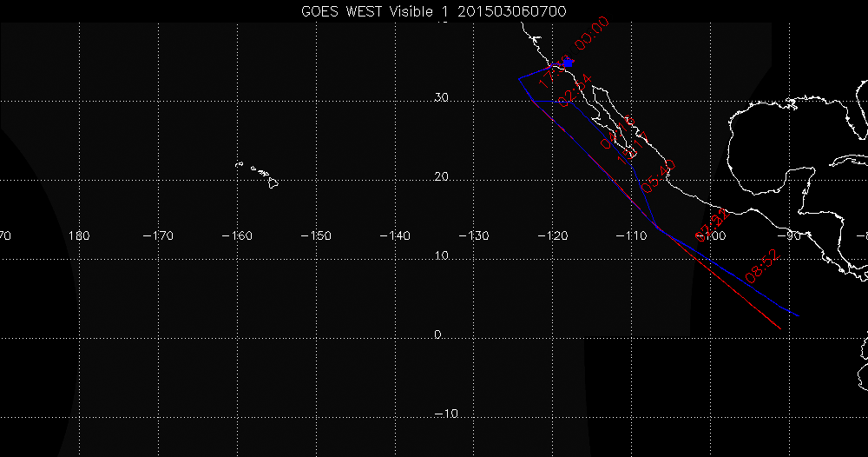Click the 30 latitude label

pos(442,98)
